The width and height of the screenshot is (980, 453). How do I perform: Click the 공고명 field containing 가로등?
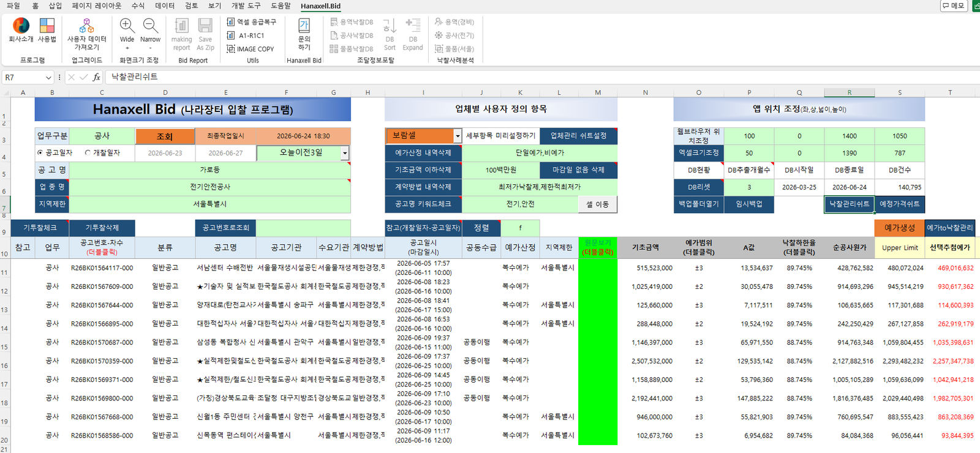pyautogui.click(x=209, y=170)
